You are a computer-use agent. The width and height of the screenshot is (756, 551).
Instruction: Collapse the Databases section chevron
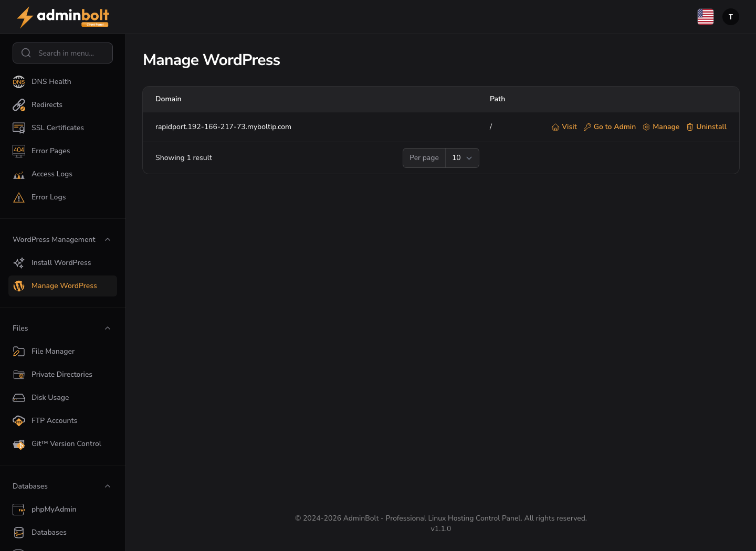tap(108, 486)
